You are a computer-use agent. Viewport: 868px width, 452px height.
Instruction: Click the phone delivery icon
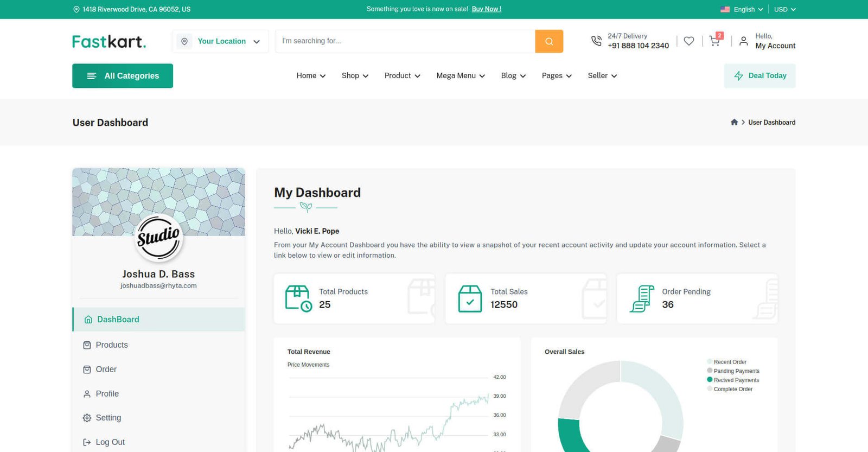click(596, 41)
